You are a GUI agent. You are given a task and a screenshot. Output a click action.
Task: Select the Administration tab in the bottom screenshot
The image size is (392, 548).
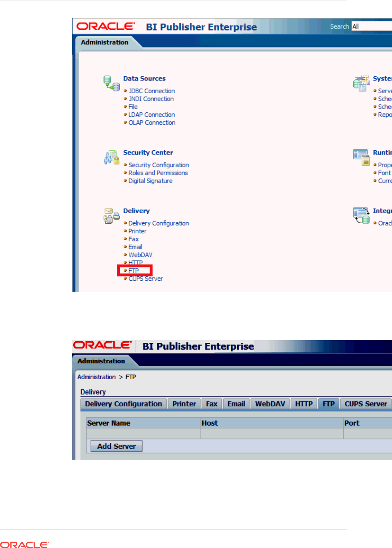101,361
